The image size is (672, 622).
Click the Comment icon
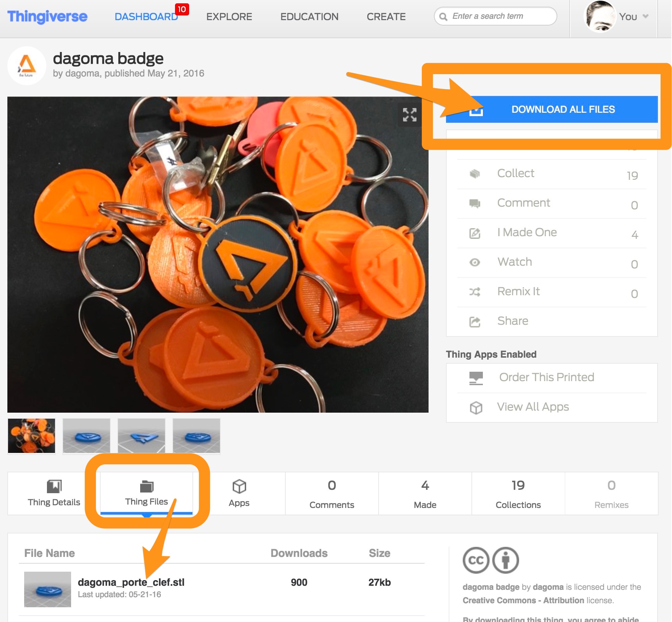[x=475, y=204]
